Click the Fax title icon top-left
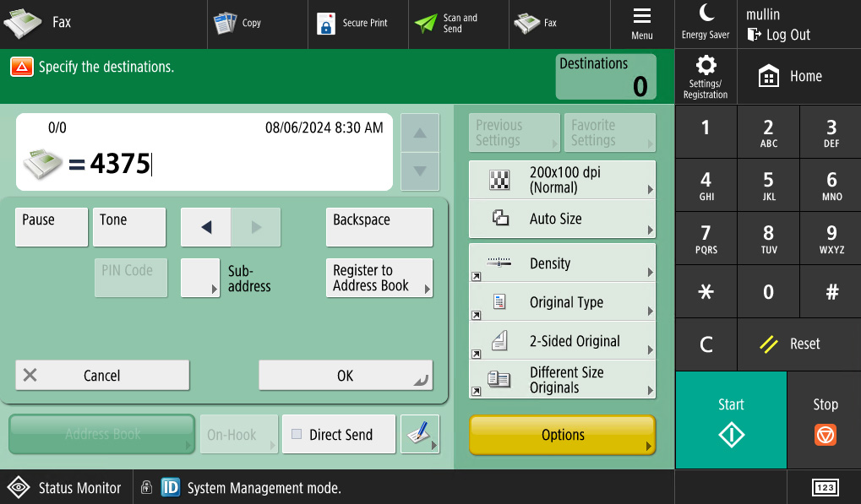The image size is (861, 504). point(23,23)
